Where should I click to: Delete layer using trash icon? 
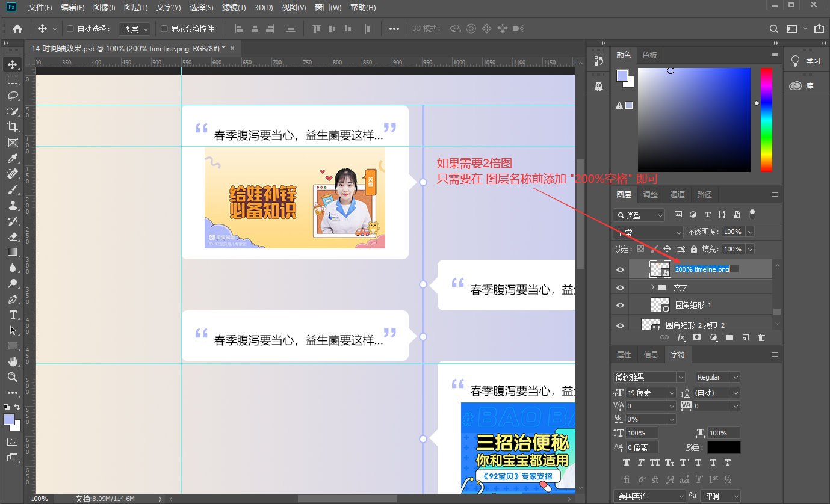coord(761,338)
